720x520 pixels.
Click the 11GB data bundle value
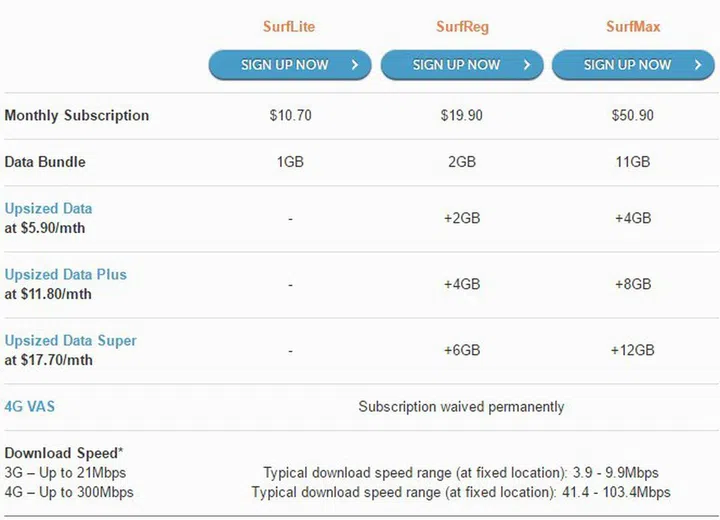[632, 162]
